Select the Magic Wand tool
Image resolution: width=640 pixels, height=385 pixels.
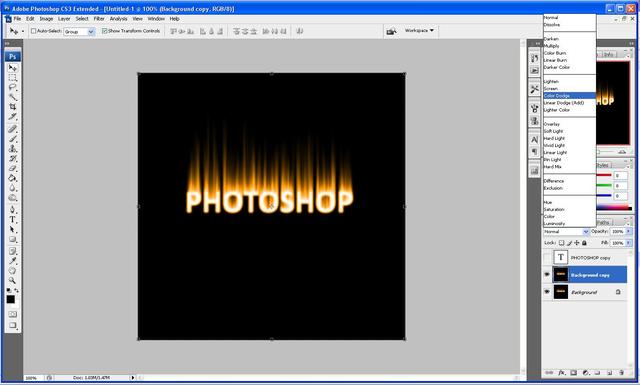click(13, 97)
